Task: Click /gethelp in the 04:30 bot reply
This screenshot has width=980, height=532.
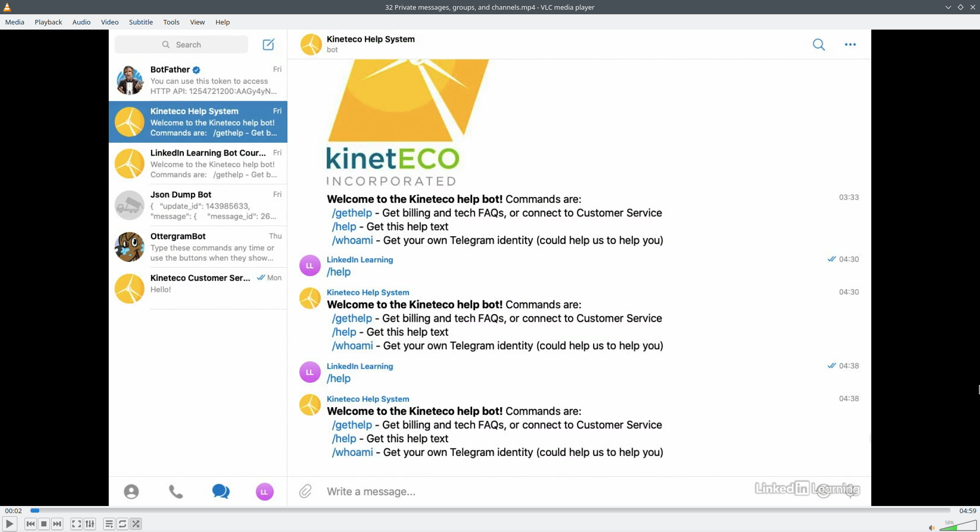Action: (352, 319)
